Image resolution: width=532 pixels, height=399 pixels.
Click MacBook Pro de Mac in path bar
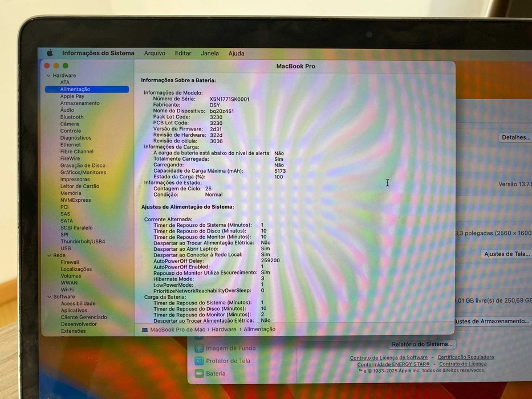[x=177, y=329]
